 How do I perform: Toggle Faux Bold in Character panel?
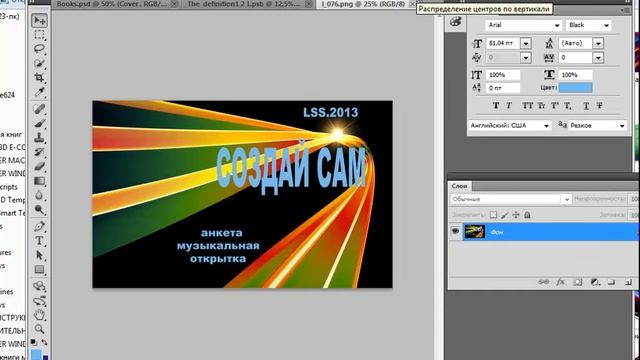496,105
